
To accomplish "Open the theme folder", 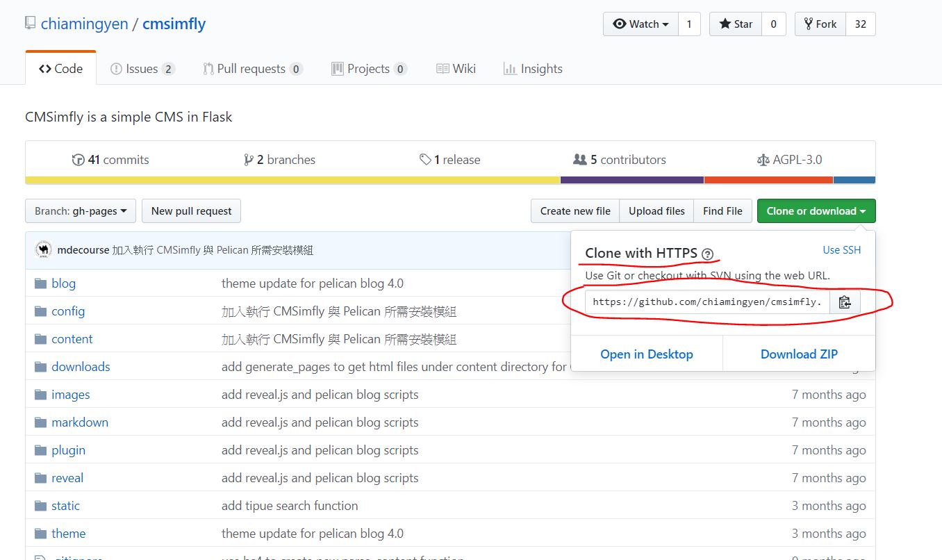I will [x=69, y=534].
